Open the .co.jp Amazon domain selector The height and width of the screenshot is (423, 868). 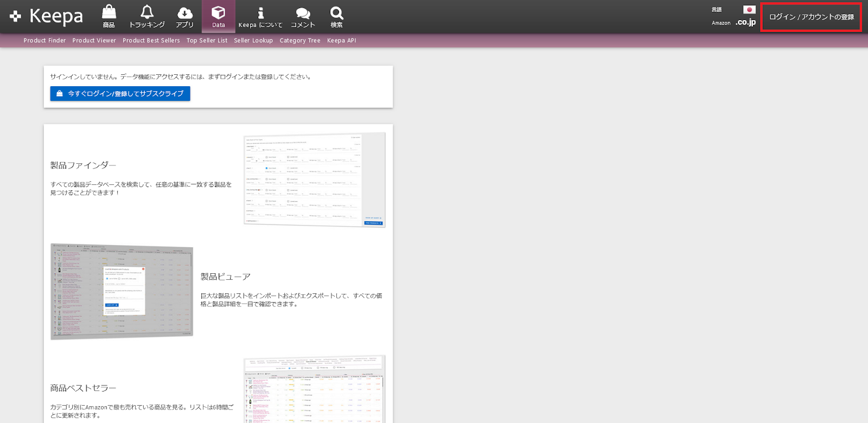[x=746, y=22]
